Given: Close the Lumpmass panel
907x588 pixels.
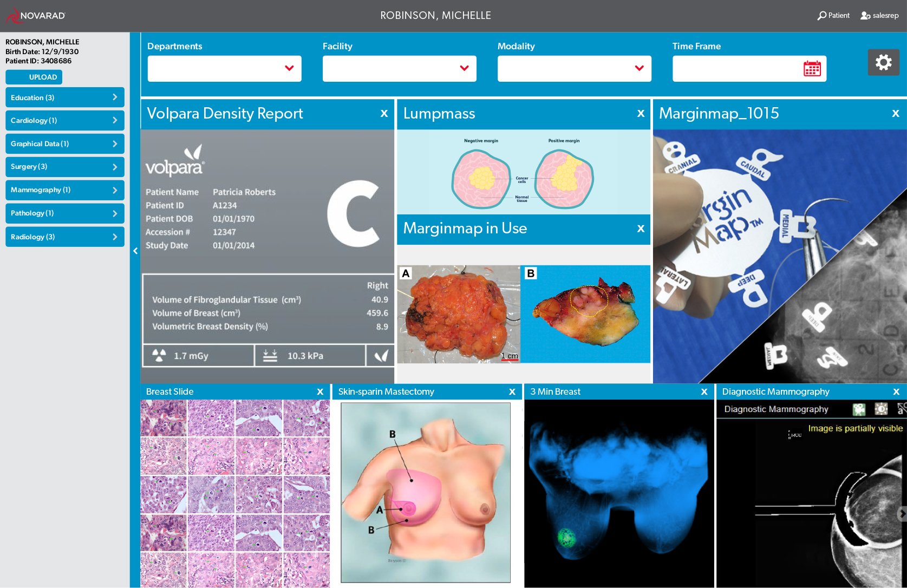Looking at the screenshot, I should [x=641, y=113].
